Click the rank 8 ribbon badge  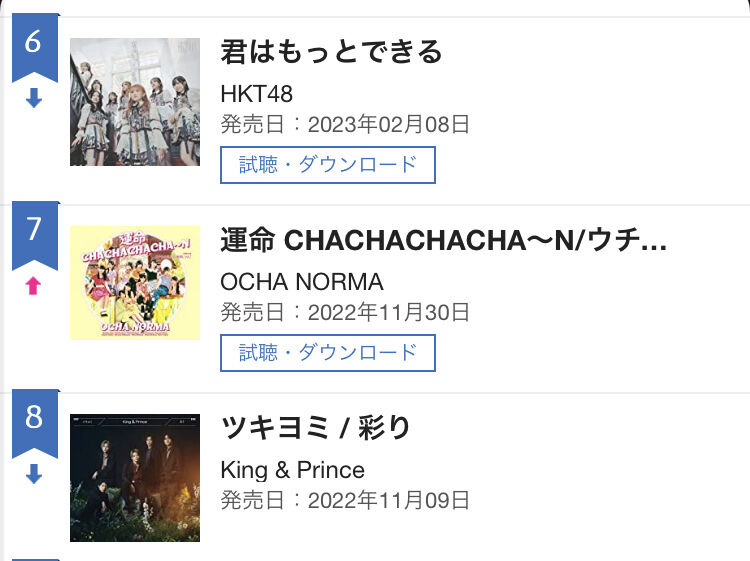[34, 419]
